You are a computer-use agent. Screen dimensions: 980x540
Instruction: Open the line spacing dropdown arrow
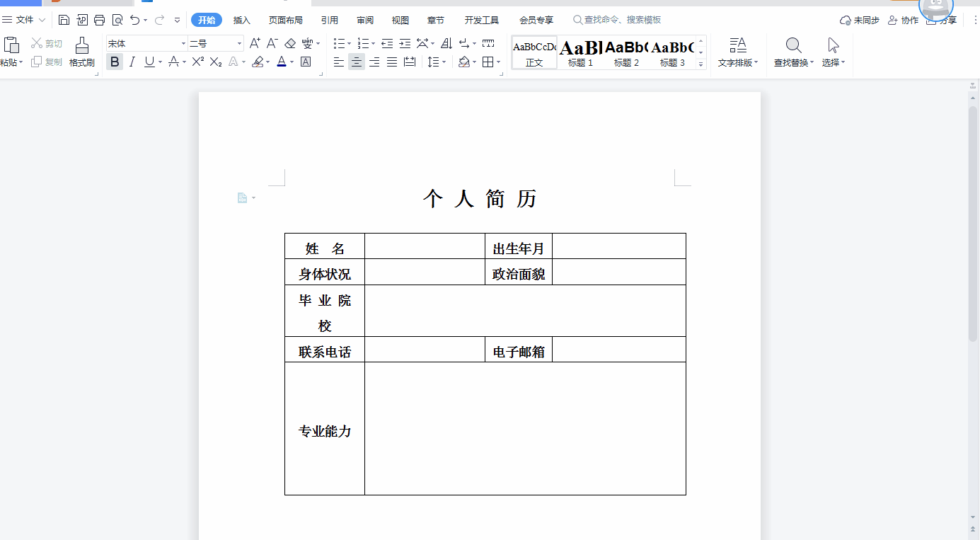444,62
